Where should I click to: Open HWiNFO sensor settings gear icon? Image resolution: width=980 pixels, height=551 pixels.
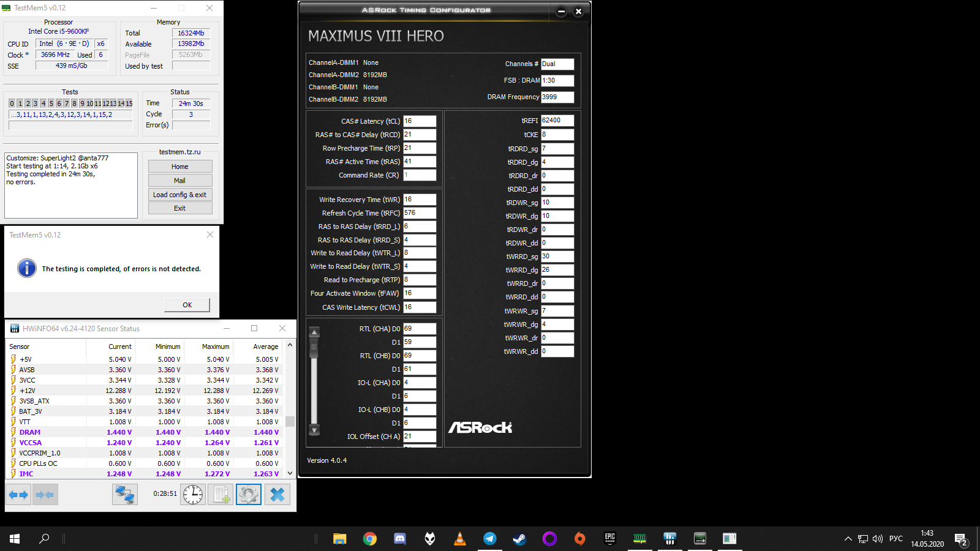click(x=249, y=495)
